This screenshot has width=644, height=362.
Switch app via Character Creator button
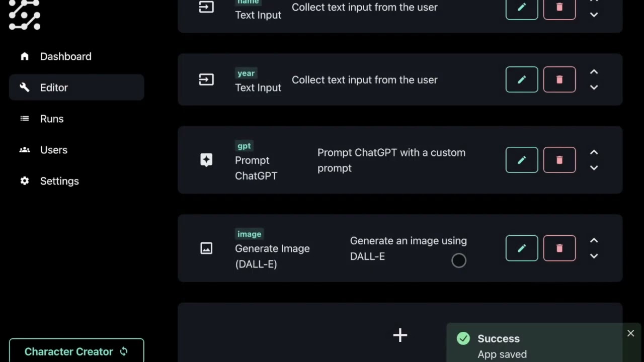76,351
